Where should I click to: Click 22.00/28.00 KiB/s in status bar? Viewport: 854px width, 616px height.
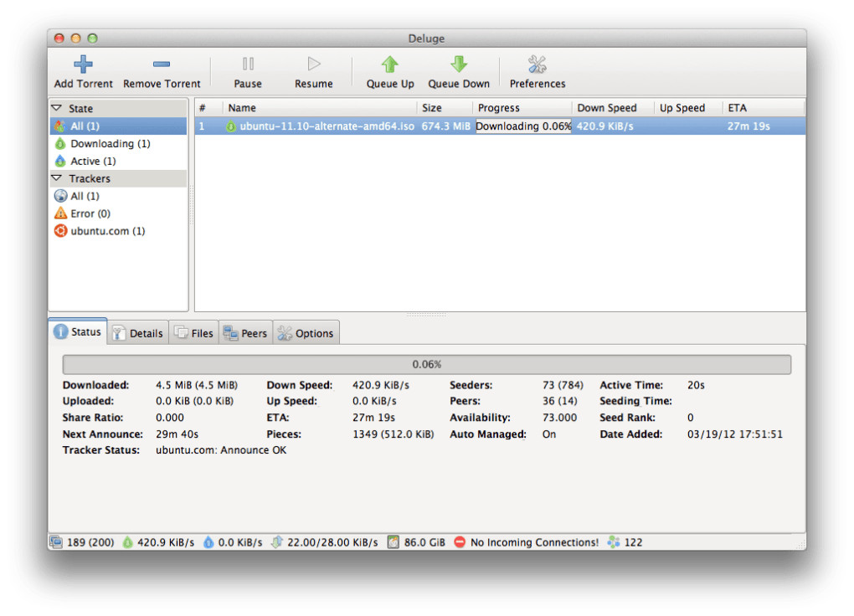332,542
